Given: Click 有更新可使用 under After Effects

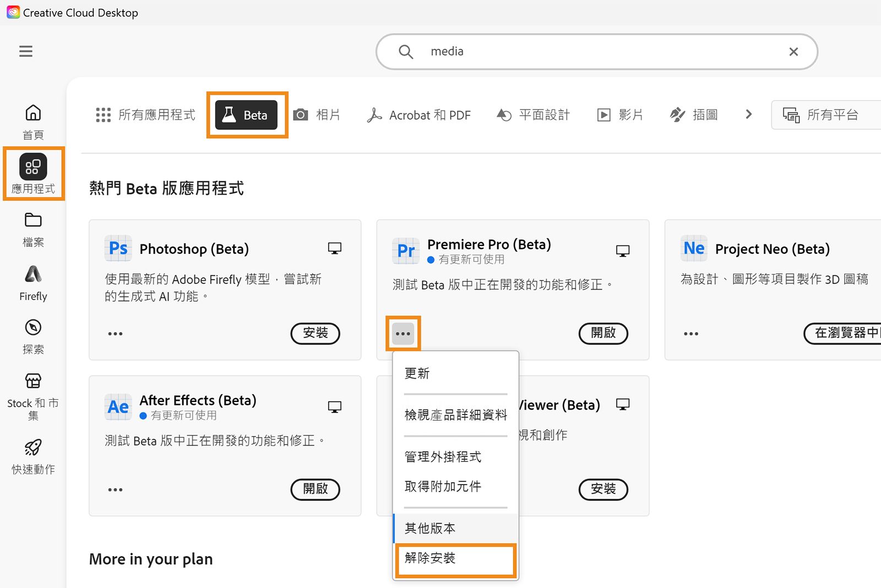Looking at the screenshot, I should [x=183, y=415].
